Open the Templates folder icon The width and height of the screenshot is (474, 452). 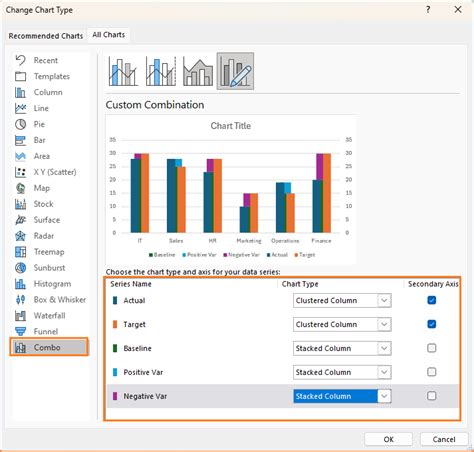[20, 76]
